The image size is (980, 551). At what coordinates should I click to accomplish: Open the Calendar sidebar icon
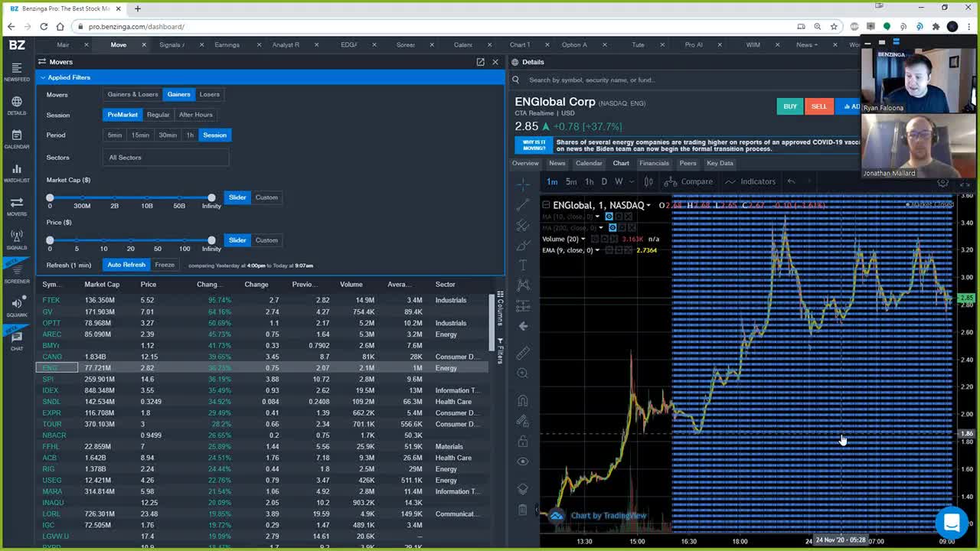click(17, 139)
